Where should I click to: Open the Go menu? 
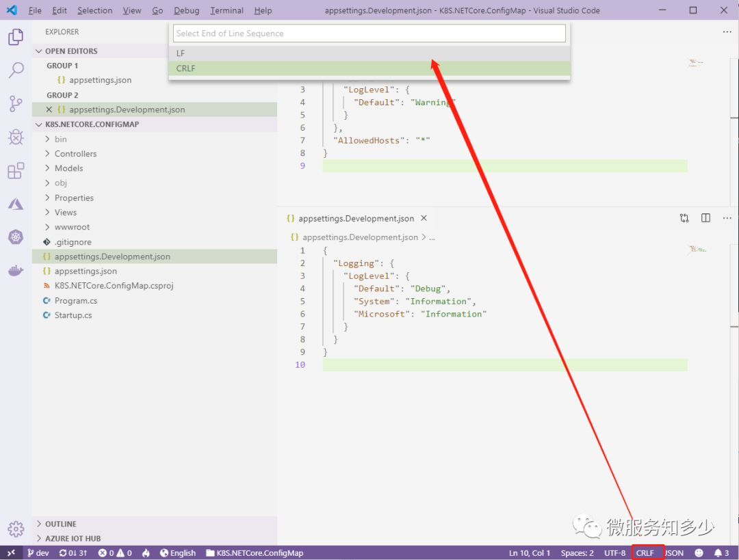pos(157,10)
